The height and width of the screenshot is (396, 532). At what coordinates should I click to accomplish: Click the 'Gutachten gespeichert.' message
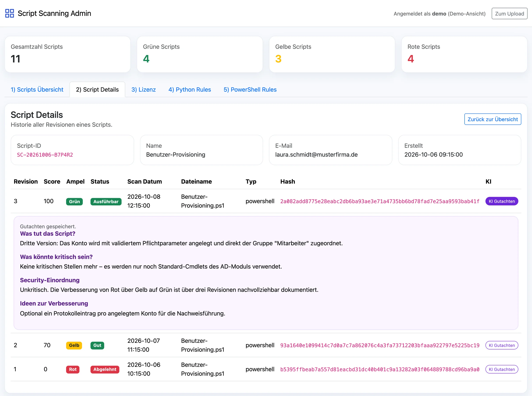tap(48, 226)
